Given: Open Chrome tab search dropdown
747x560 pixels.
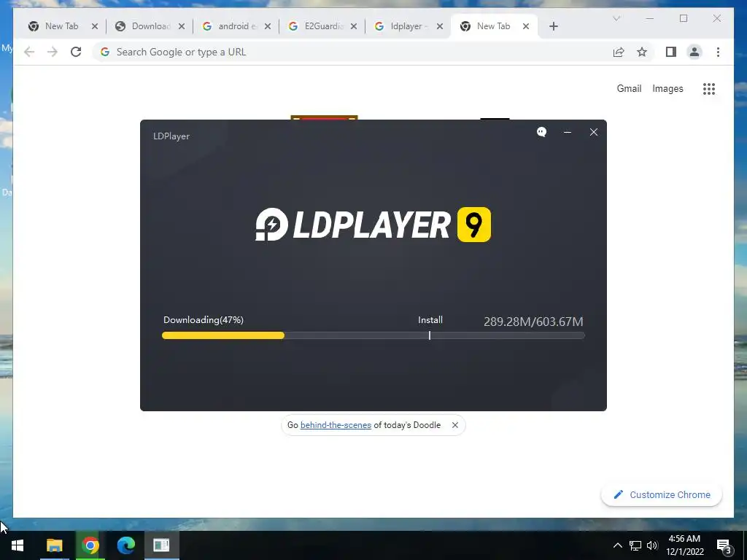Looking at the screenshot, I should (x=616, y=18).
